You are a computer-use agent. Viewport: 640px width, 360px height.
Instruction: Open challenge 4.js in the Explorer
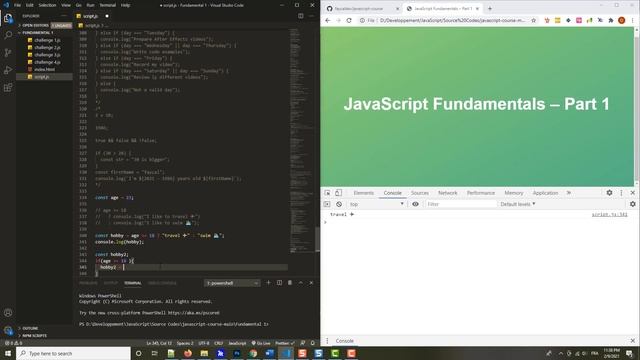point(47,62)
